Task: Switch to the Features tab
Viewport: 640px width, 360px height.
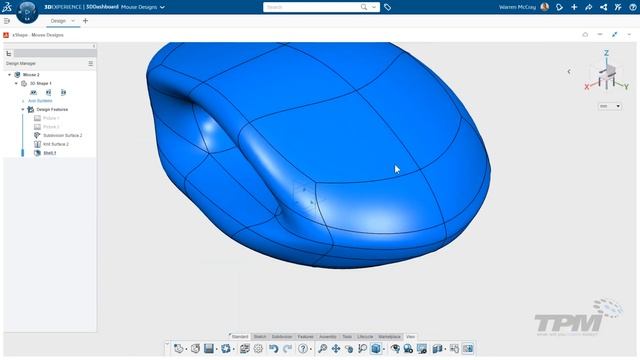Action: [306, 337]
